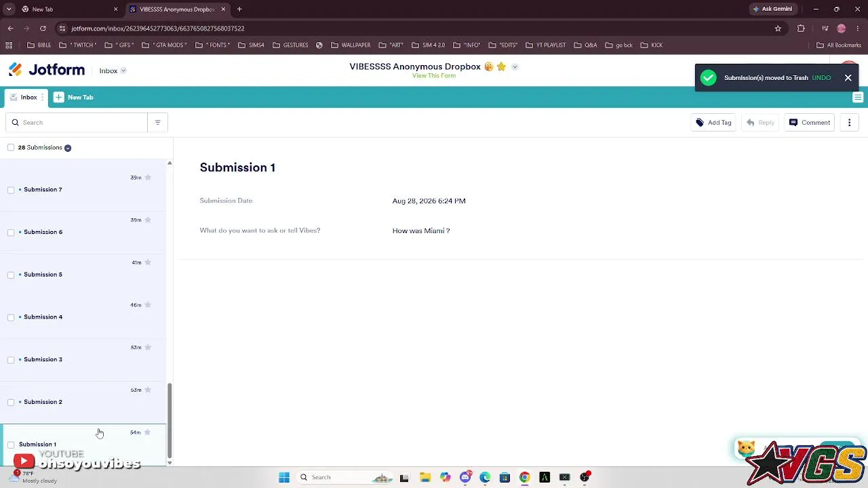Viewport: 868px width, 488px height.
Task: Open the Inbox dropdown next to Jotform
Action: (113, 70)
